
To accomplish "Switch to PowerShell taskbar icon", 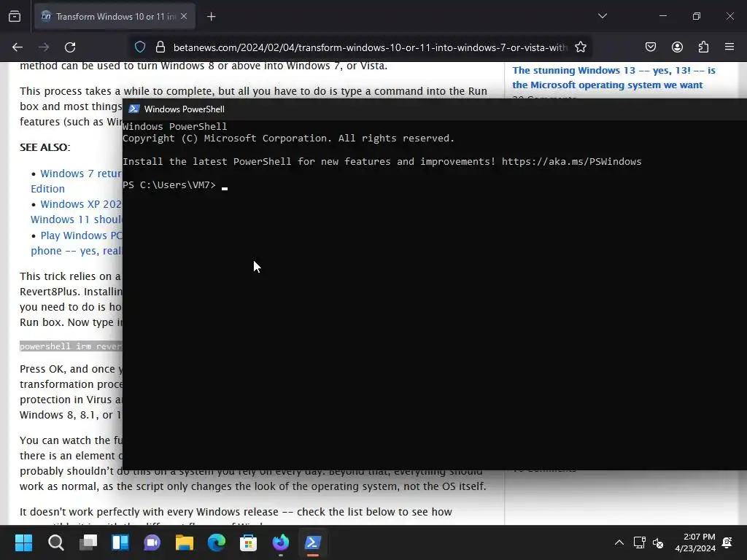I will pyautogui.click(x=312, y=542).
